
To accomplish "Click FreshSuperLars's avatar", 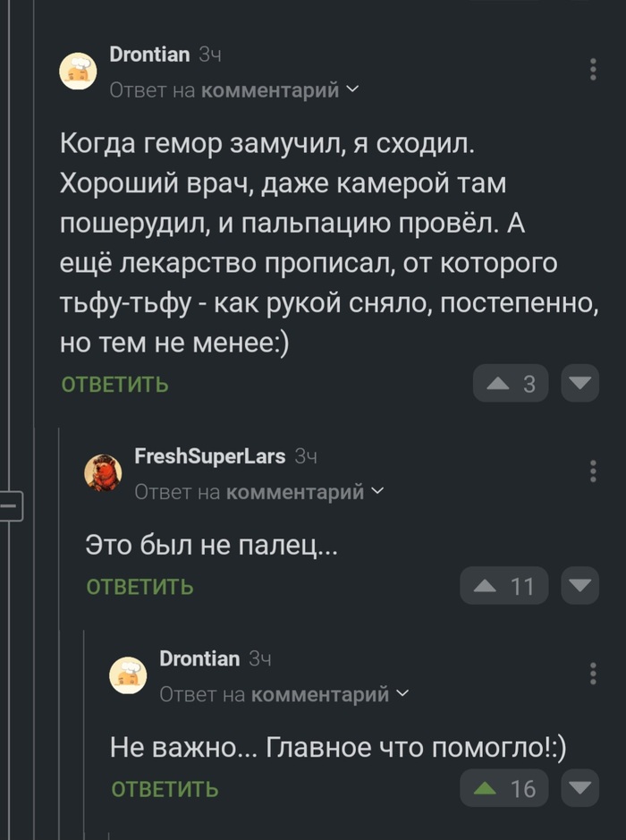I will click(x=104, y=472).
